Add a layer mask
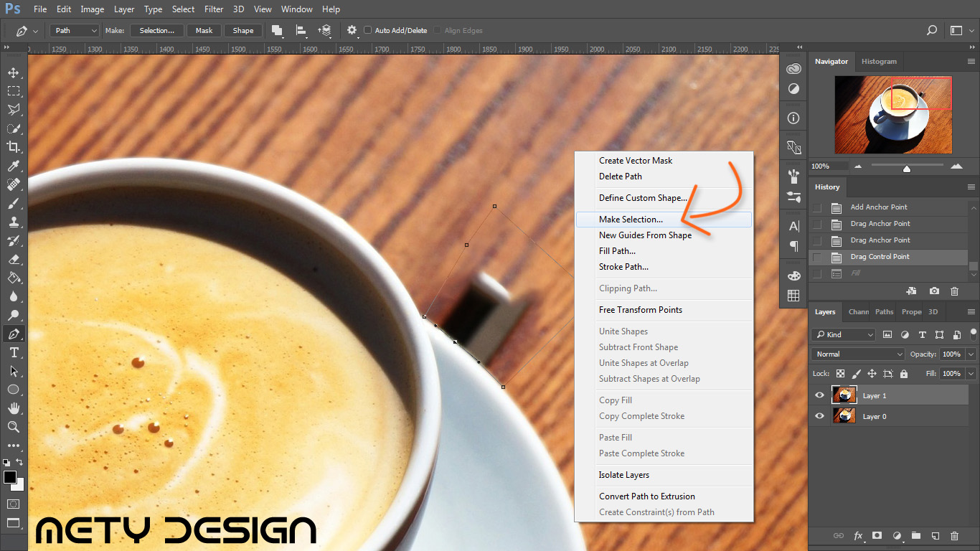980x551 pixels. (x=877, y=536)
